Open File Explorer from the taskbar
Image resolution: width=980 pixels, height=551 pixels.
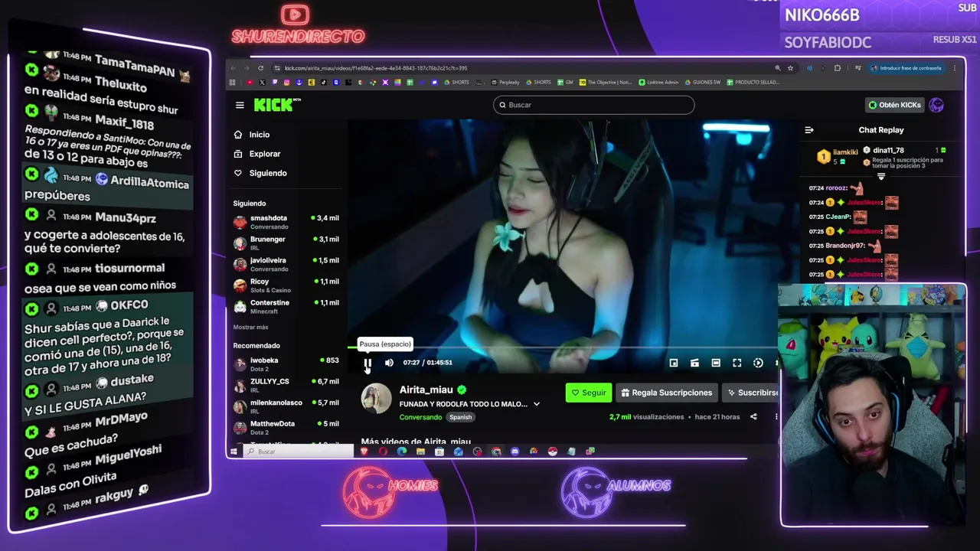[x=420, y=452]
